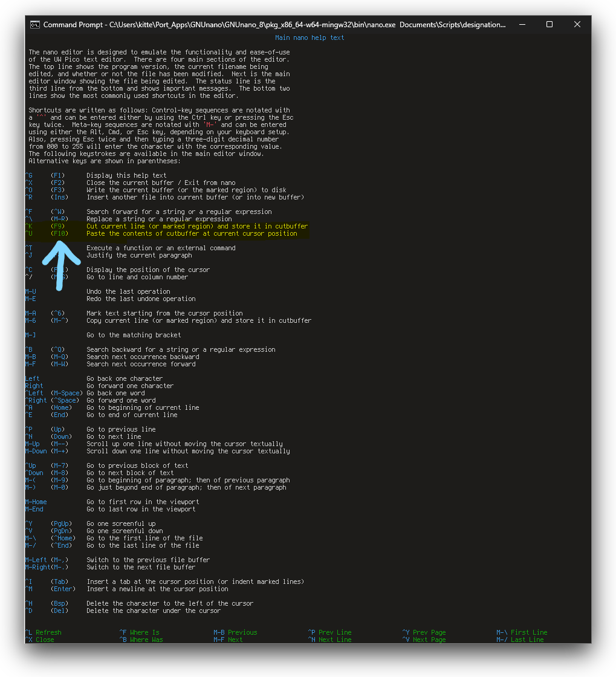Click 'Display the position of the cursor'
Screen dimensions: 616x677
pyautogui.click(x=148, y=270)
